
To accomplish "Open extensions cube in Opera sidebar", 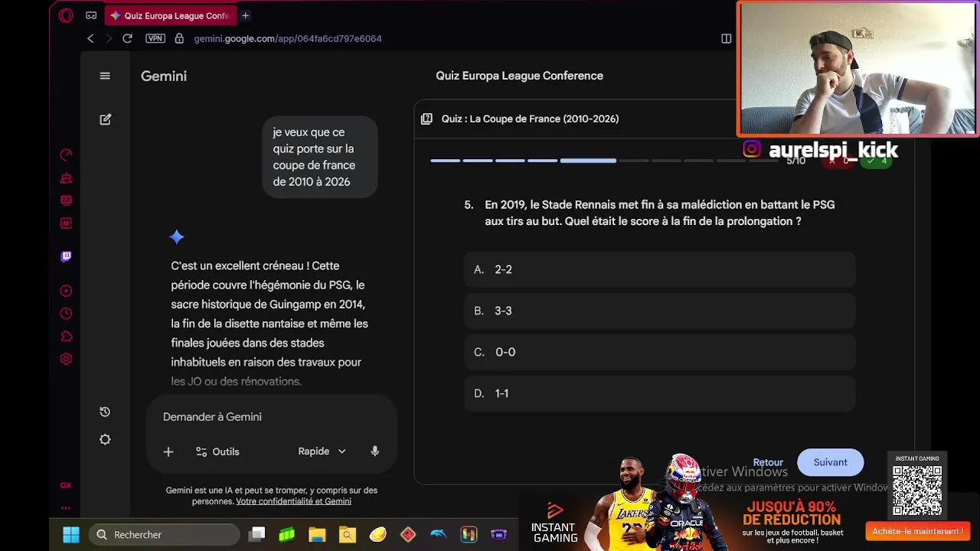I will [x=66, y=336].
